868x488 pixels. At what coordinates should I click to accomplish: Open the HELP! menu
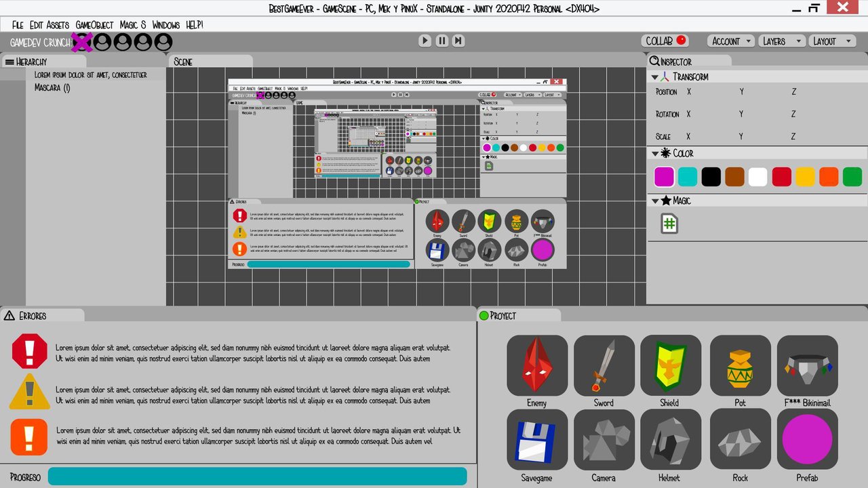tap(195, 25)
